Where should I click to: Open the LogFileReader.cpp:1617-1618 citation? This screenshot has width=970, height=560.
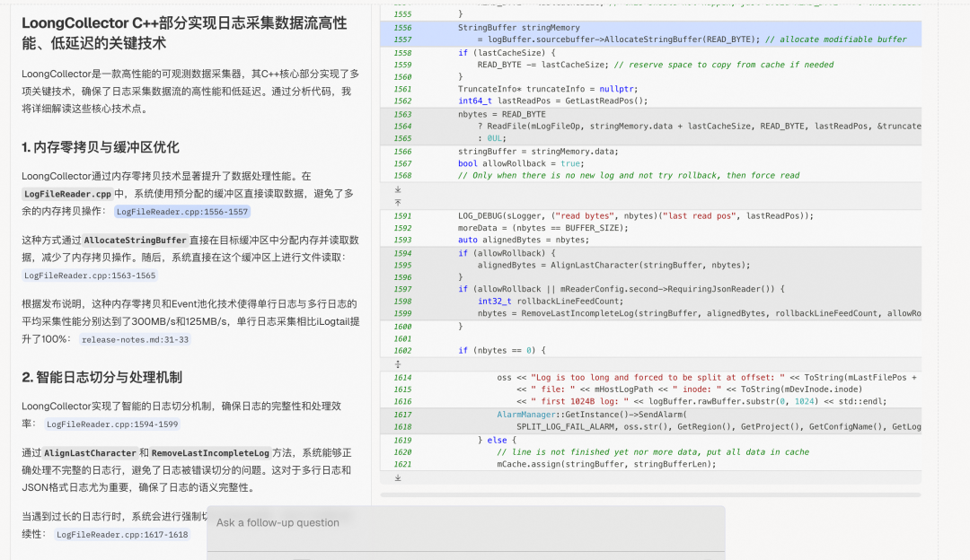(121, 534)
